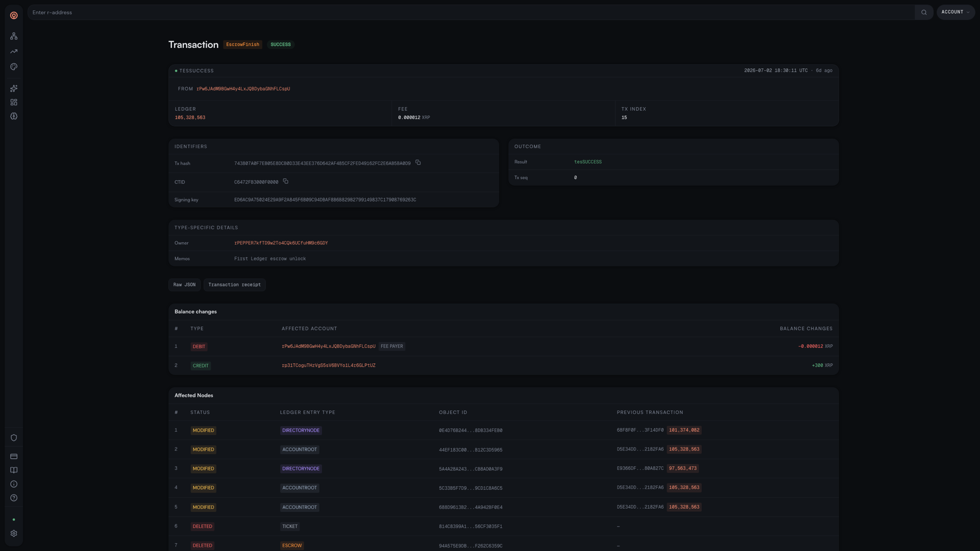The image size is (980, 551).
Task: Click the CREDIT type badge
Action: click(201, 366)
